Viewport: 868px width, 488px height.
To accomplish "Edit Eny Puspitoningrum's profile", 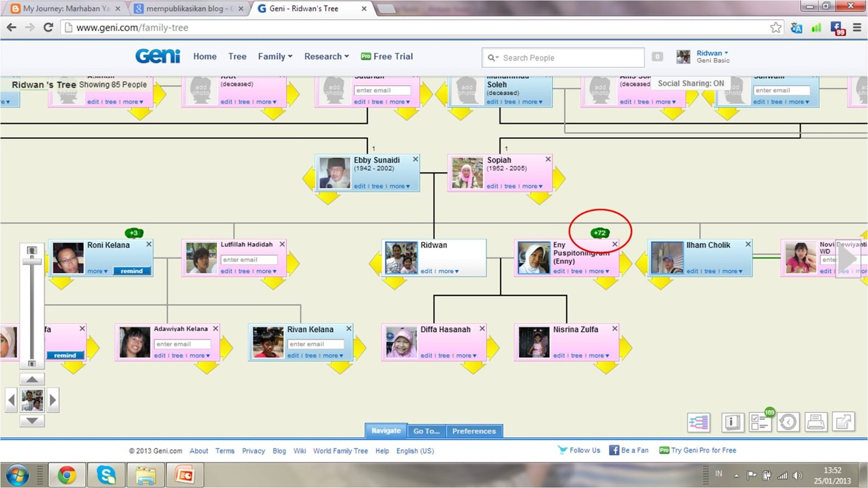I will click(559, 271).
